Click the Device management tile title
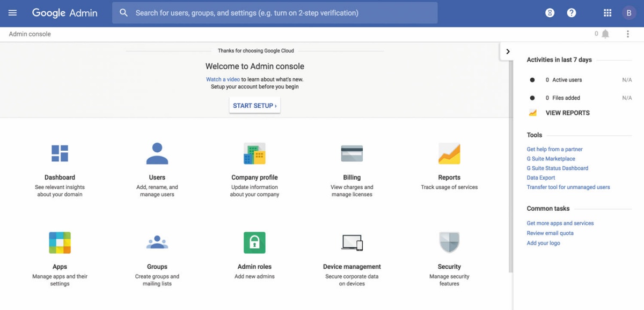 click(x=352, y=267)
